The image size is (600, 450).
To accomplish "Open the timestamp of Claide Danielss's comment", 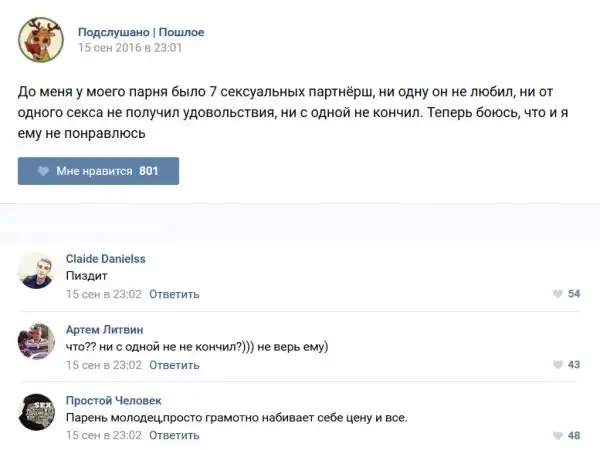I will click(103, 294).
